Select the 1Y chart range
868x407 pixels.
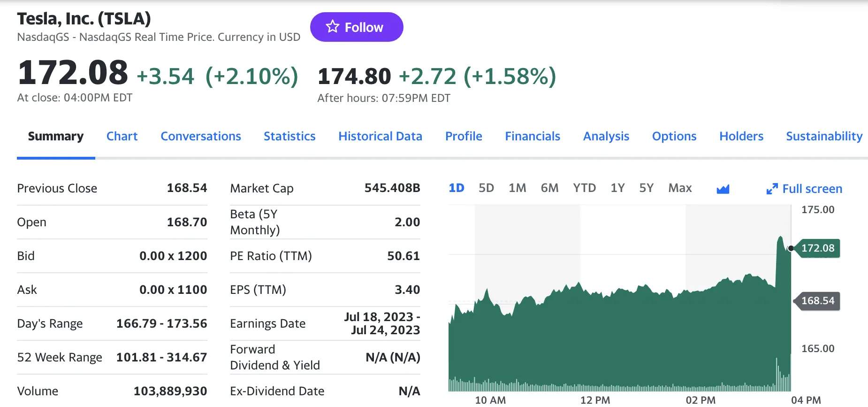pos(618,188)
